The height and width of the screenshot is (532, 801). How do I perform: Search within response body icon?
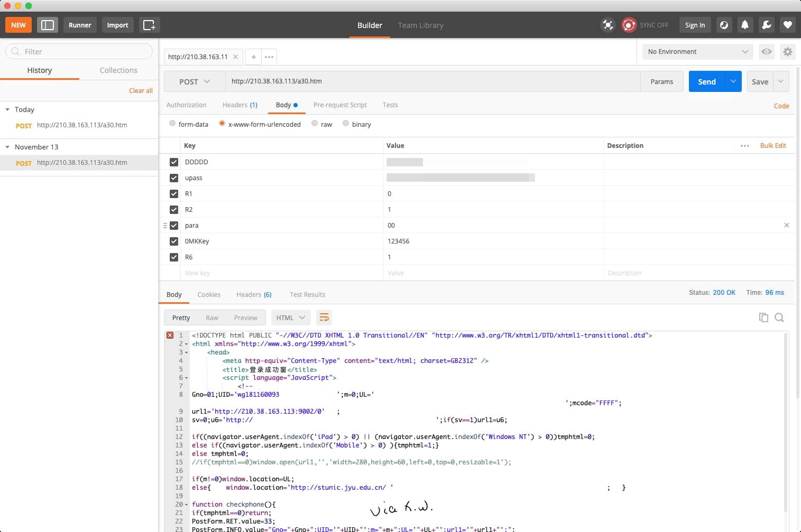(779, 318)
